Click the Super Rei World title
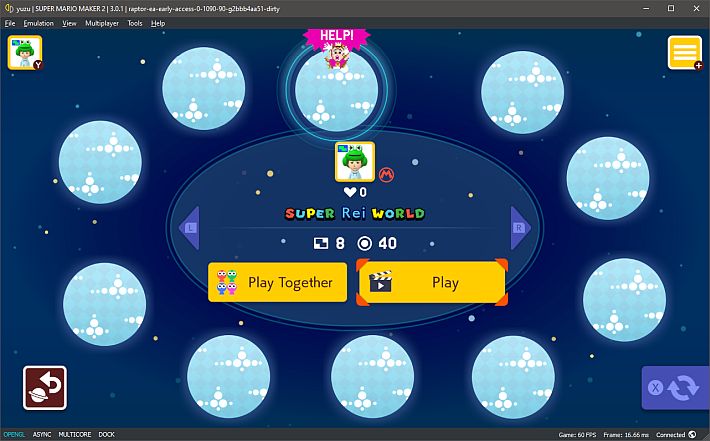 [355, 213]
